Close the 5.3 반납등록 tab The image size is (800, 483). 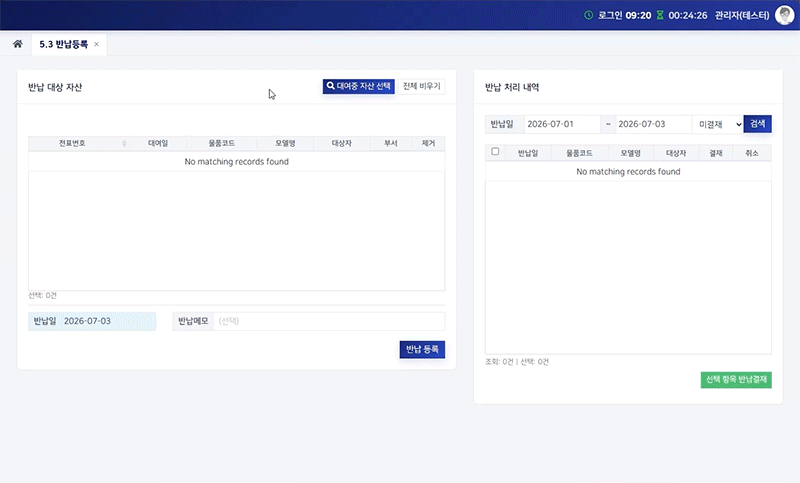click(x=96, y=44)
